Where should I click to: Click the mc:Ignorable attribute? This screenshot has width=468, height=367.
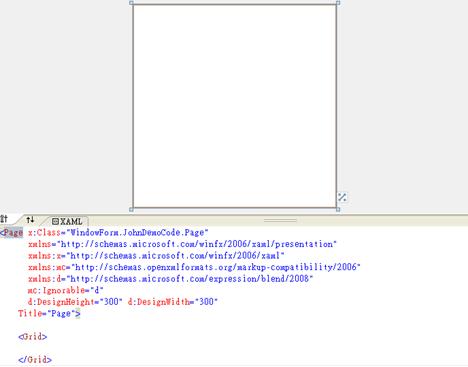65,290
